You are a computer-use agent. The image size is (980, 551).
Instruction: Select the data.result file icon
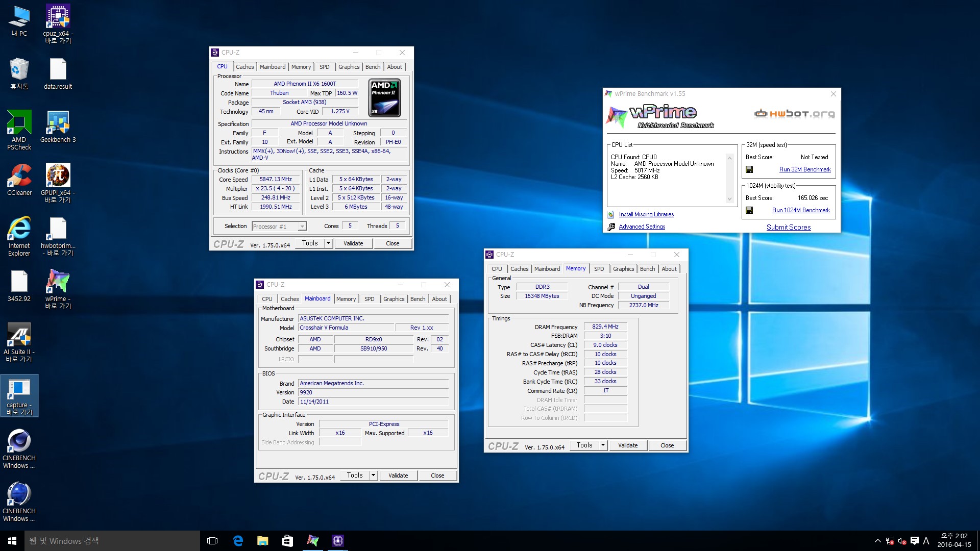58,73
